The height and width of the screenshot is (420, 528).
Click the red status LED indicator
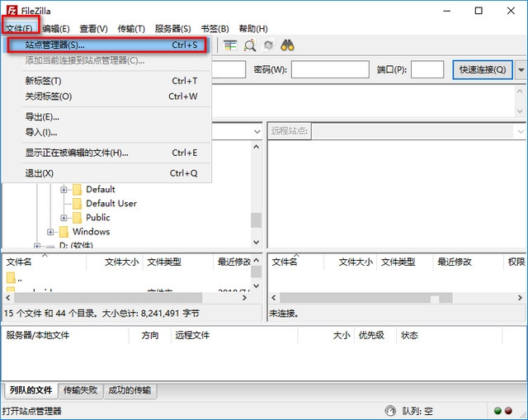(508, 411)
